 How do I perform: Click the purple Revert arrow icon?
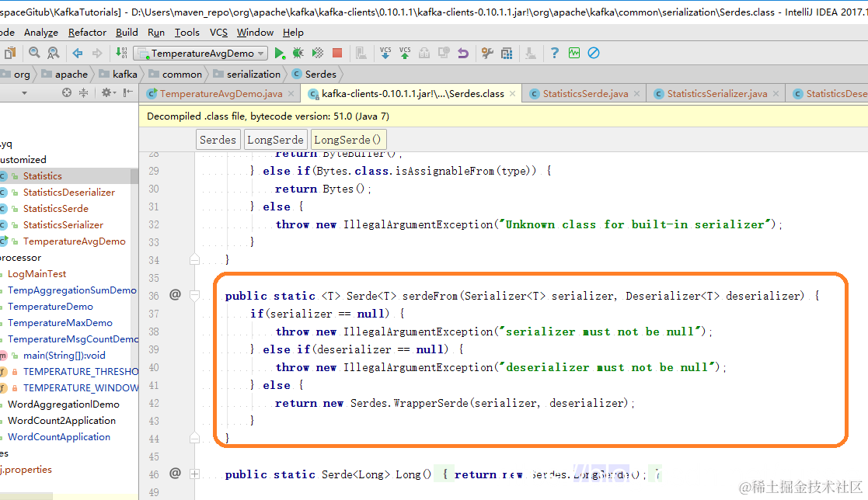pos(463,53)
